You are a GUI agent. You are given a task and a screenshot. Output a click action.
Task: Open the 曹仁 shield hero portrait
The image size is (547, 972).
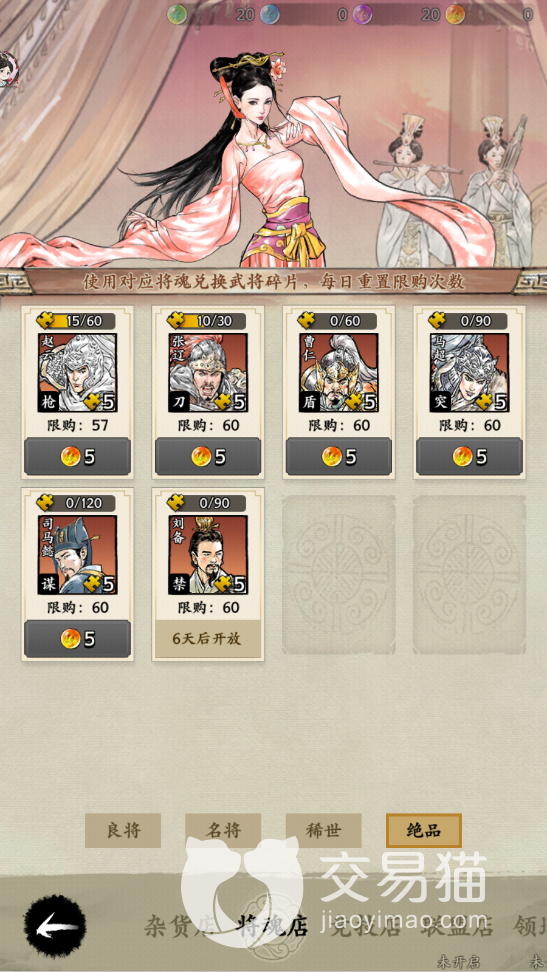tap(339, 373)
